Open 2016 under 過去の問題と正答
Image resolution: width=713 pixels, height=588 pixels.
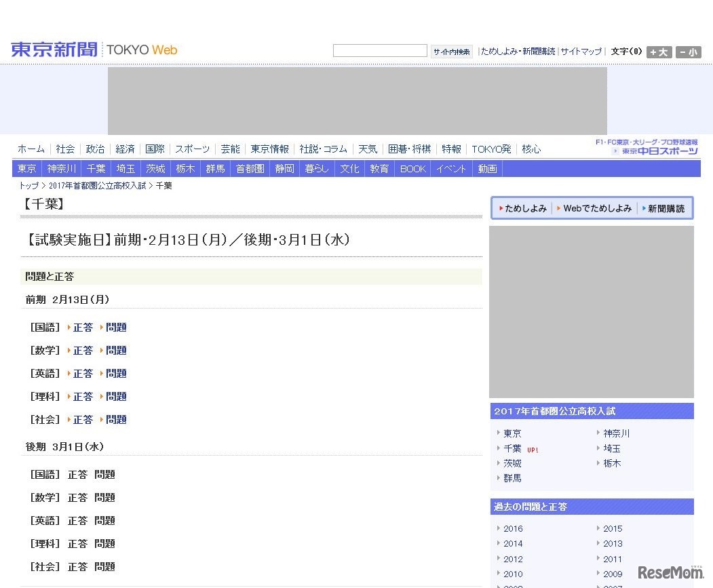(513, 528)
